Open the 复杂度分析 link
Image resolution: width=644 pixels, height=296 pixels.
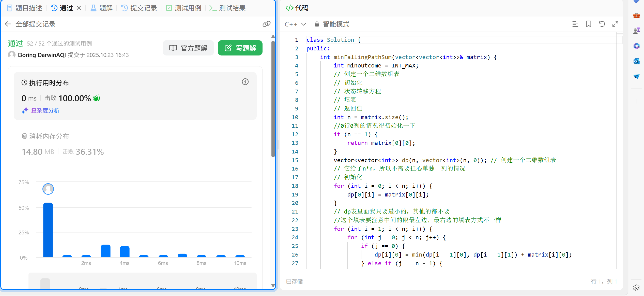tap(45, 110)
